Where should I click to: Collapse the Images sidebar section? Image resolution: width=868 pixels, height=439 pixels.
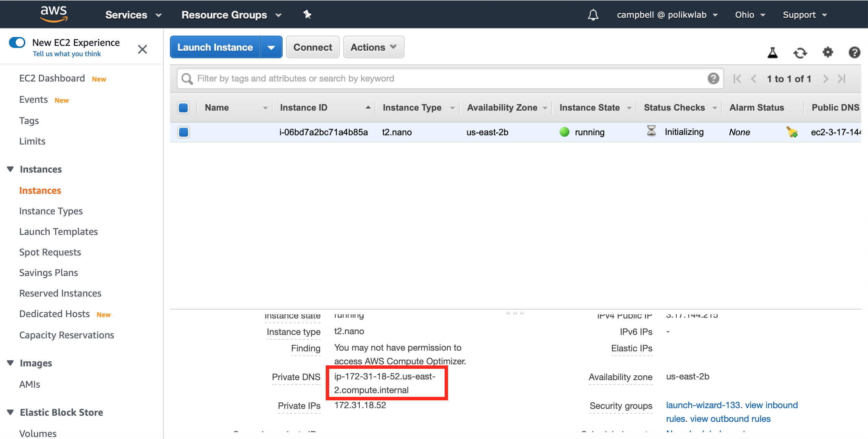10,363
